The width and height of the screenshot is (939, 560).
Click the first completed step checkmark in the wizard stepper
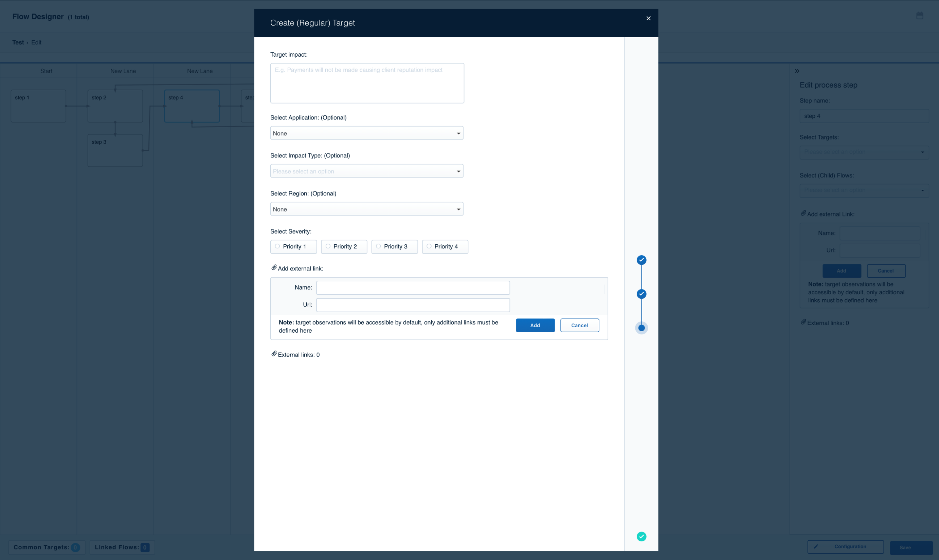(641, 260)
